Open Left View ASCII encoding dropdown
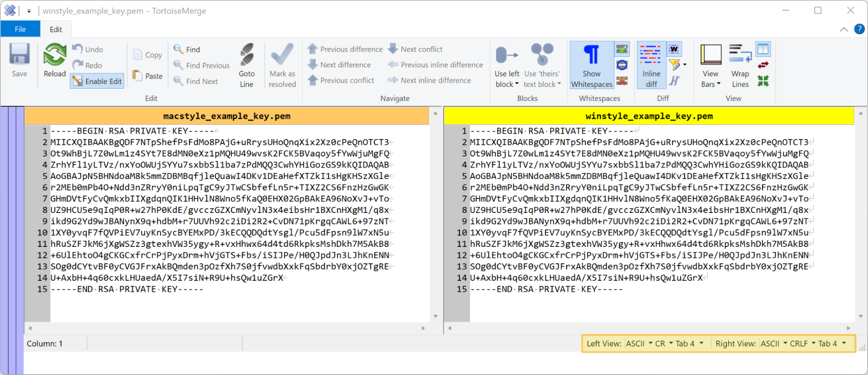The width and height of the screenshot is (868, 375). (639, 344)
